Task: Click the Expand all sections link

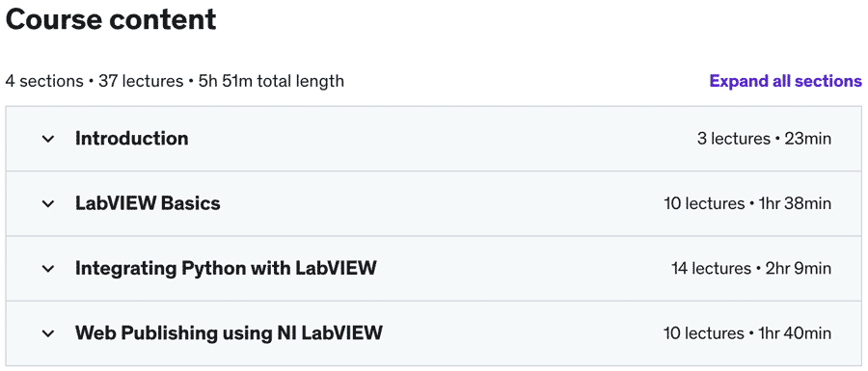Action: pyautogui.click(x=785, y=81)
